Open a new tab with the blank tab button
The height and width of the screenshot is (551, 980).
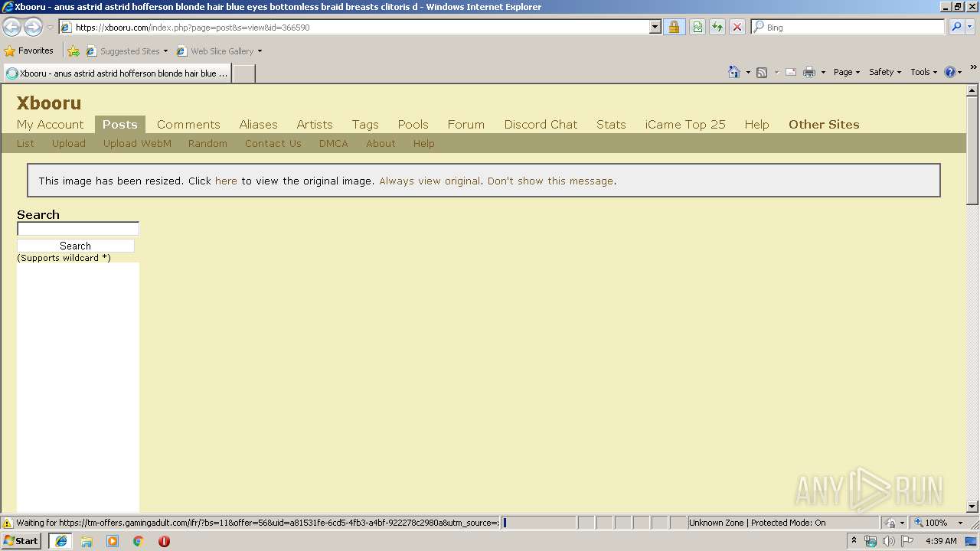pos(243,73)
